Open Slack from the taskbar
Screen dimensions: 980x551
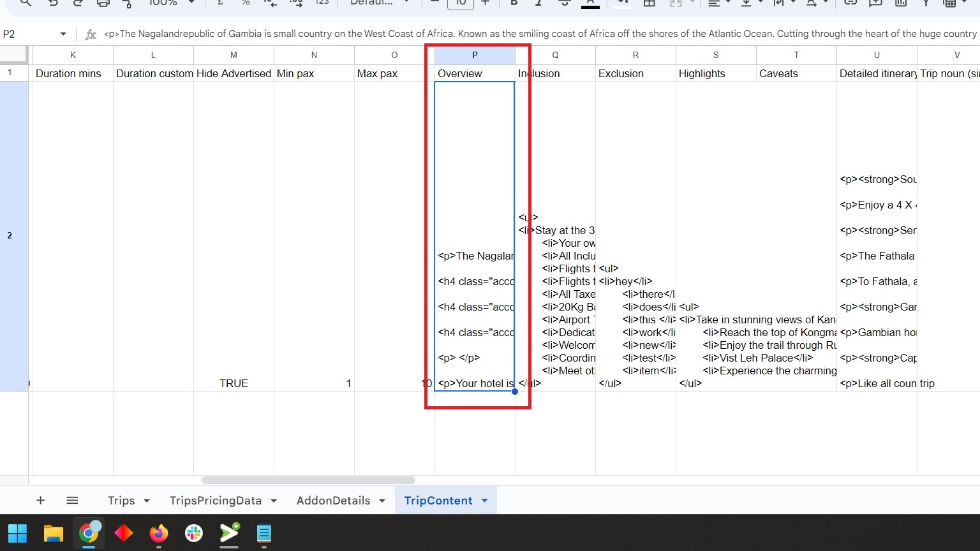(x=194, y=533)
